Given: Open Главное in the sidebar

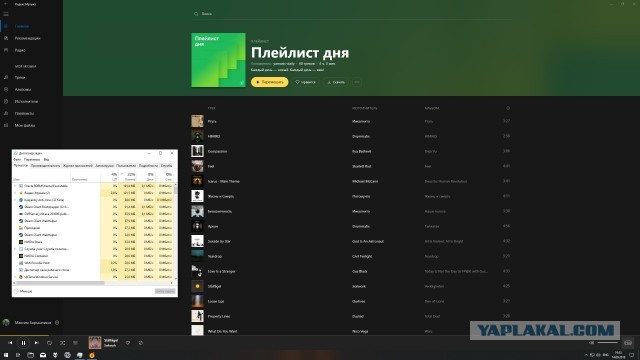Looking at the screenshot, I should 22,26.
